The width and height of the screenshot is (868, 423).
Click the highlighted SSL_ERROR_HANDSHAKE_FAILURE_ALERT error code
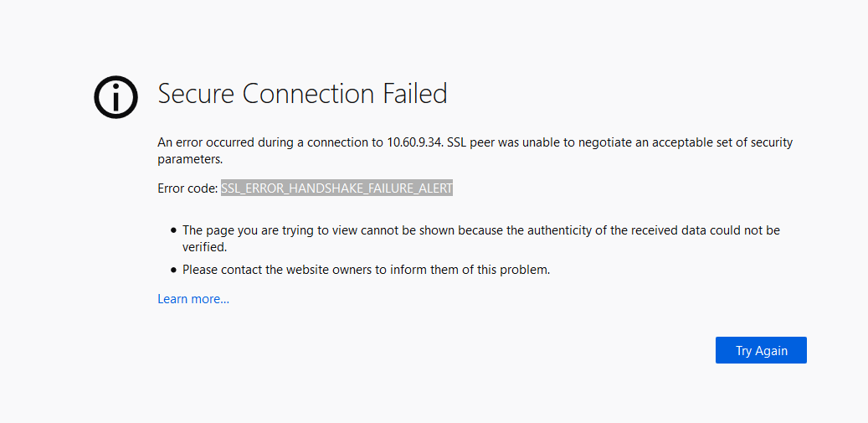pyautogui.click(x=336, y=188)
